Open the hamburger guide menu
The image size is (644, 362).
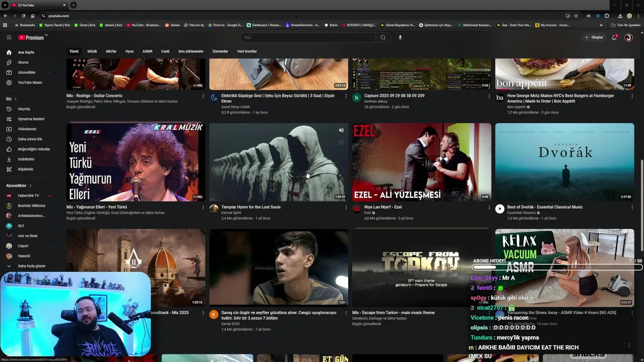9,37
